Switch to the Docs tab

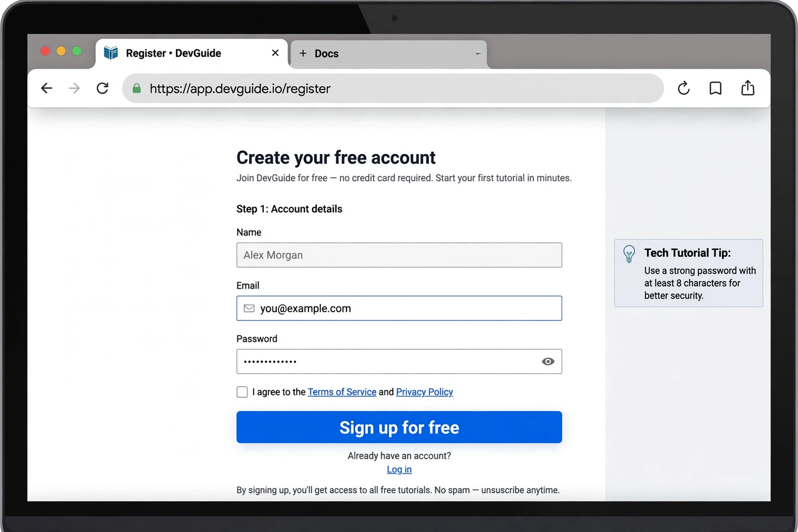coord(388,54)
